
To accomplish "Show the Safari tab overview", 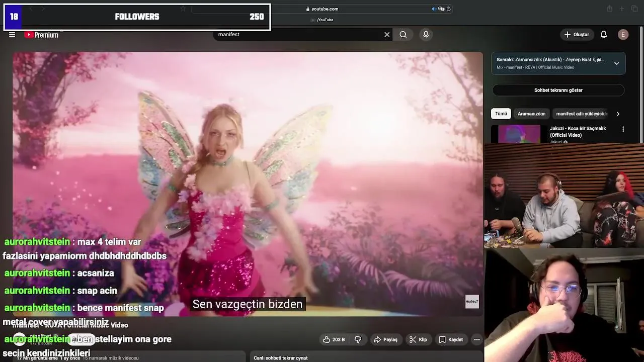I will click(634, 9).
